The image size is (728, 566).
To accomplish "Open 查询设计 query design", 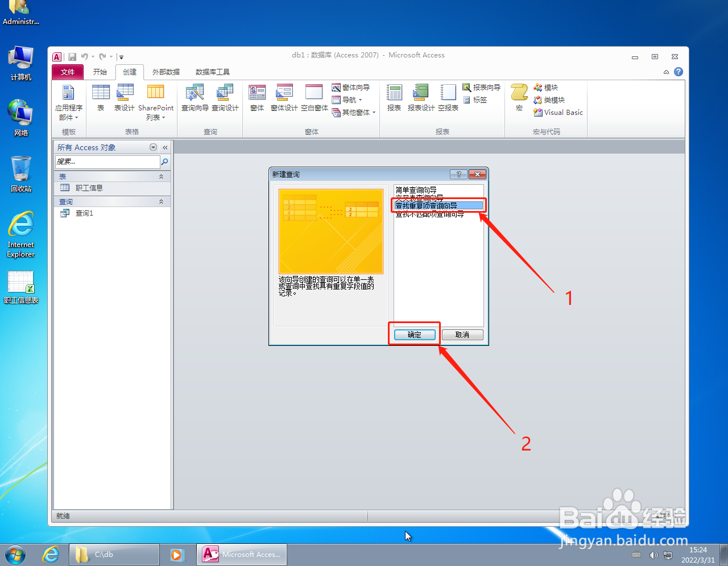I will 225,98.
